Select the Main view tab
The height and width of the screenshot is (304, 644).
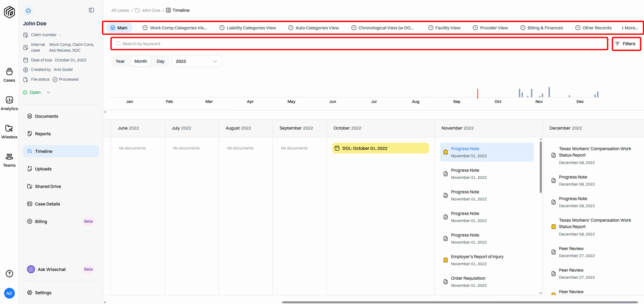pos(119,28)
